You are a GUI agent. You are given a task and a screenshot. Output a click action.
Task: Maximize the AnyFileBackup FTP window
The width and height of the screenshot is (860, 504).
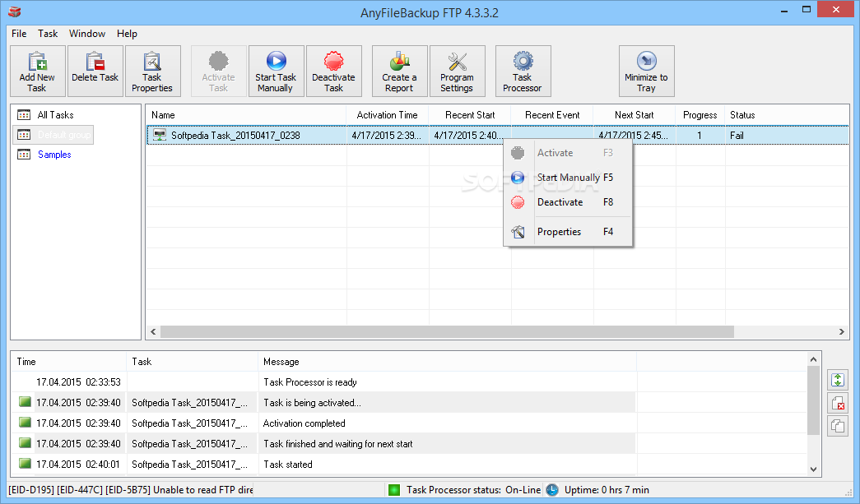coord(807,9)
